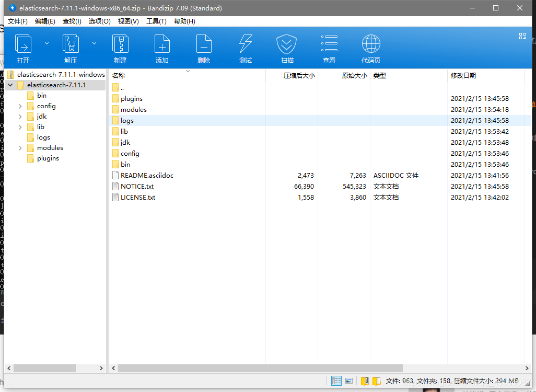Expand the modules folder in tree

pos(20,148)
